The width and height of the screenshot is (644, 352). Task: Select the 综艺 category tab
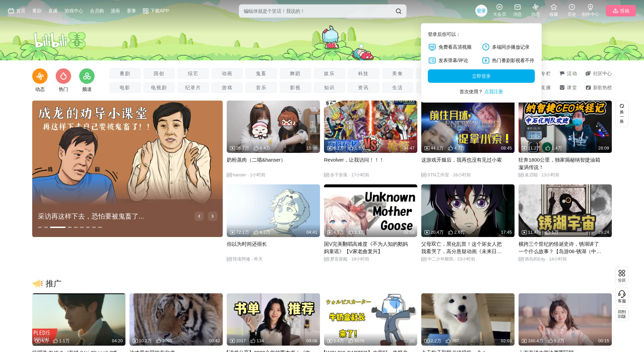193,73
